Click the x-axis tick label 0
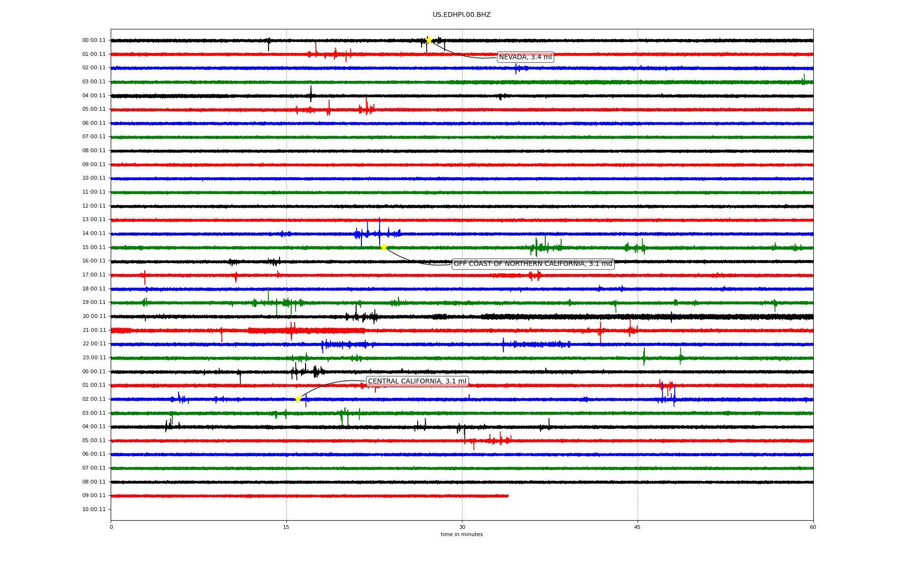The width and height of the screenshot is (924, 578). coord(111,527)
